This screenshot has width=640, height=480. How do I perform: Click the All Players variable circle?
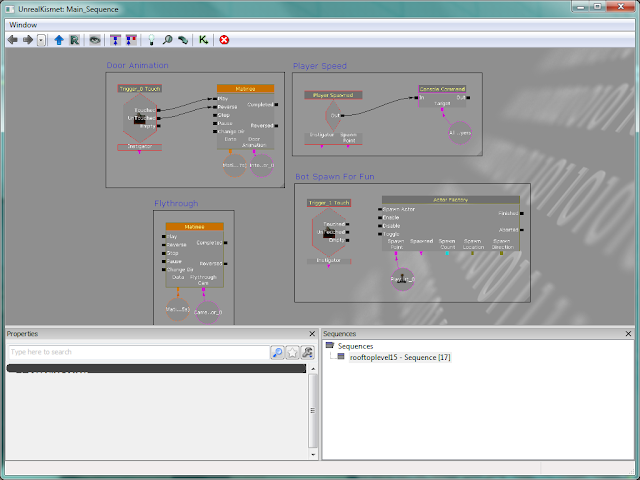[x=460, y=133]
